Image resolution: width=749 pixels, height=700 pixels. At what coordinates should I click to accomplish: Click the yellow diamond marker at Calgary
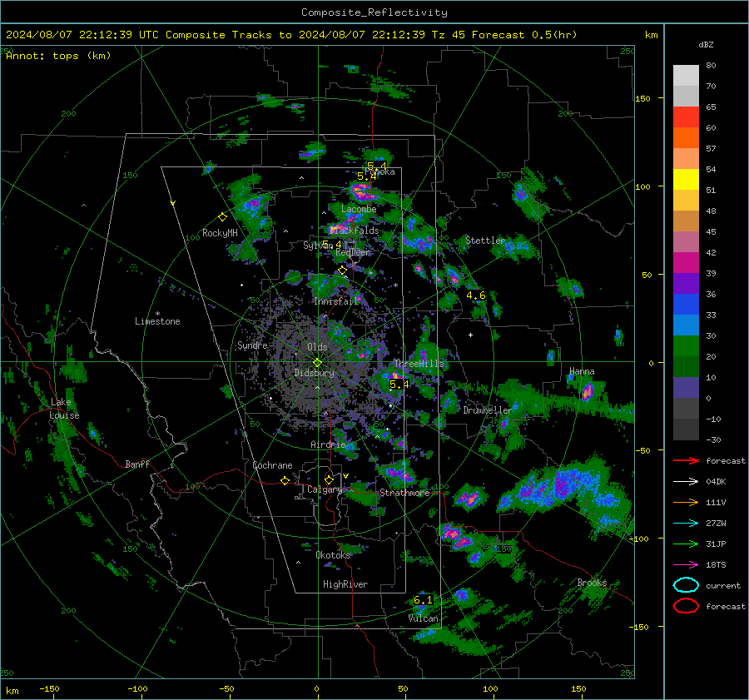329,479
